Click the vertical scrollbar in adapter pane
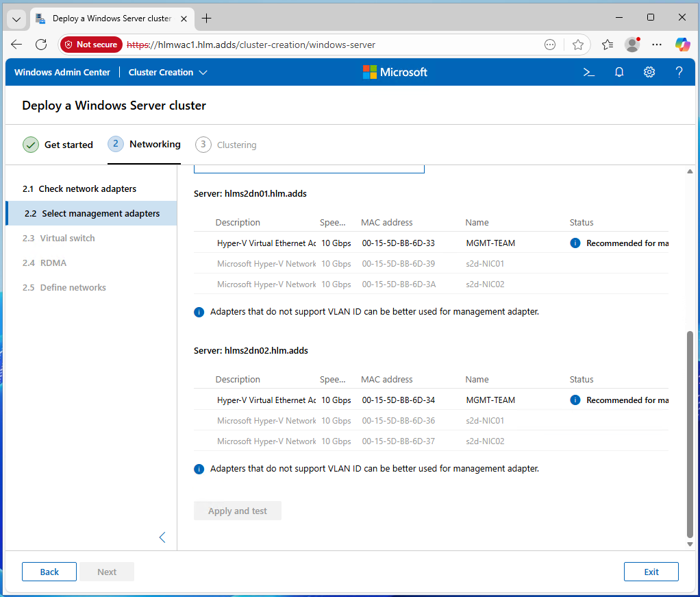Viewport: 700px width, 597px height. click(690, 432)
